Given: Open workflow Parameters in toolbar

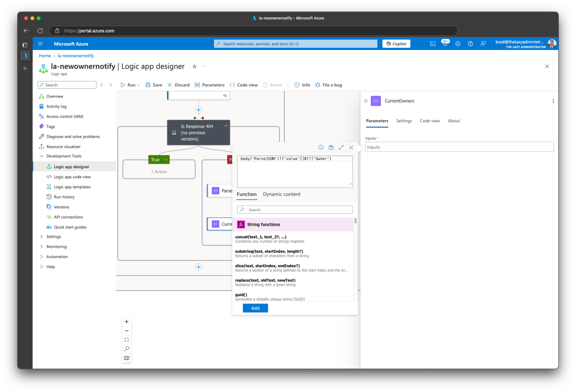Looking at the screenshot, I should coord(210,85).
